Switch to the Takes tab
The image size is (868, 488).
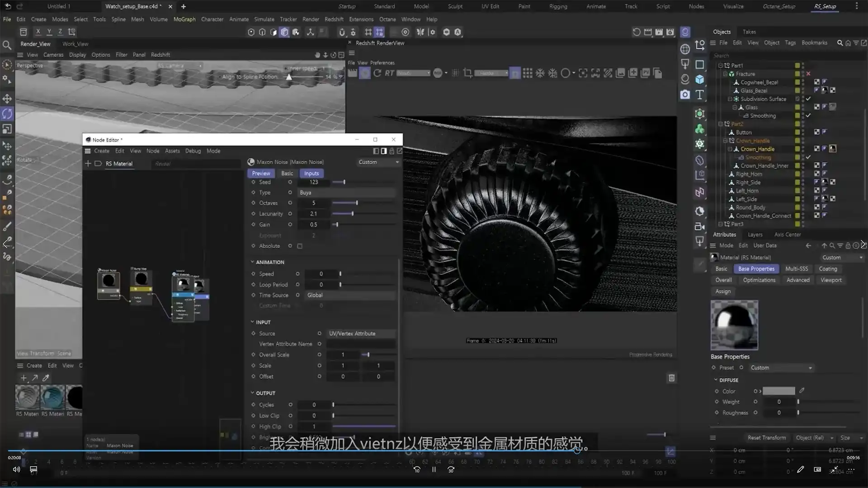click(749, 32)
